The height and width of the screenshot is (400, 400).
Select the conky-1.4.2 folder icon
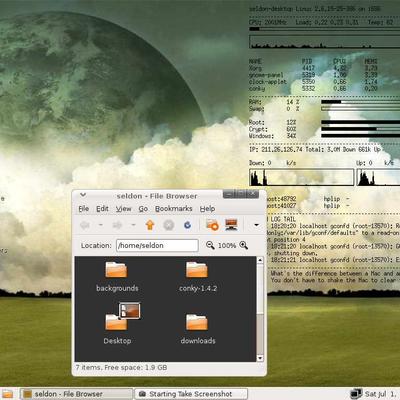(197, 270)
